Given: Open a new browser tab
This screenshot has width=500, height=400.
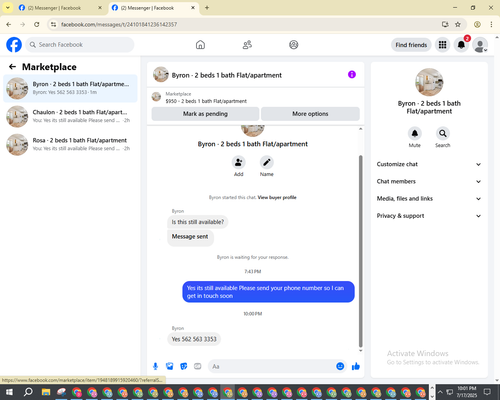Looking at the screenshot, I should [207, 8].
